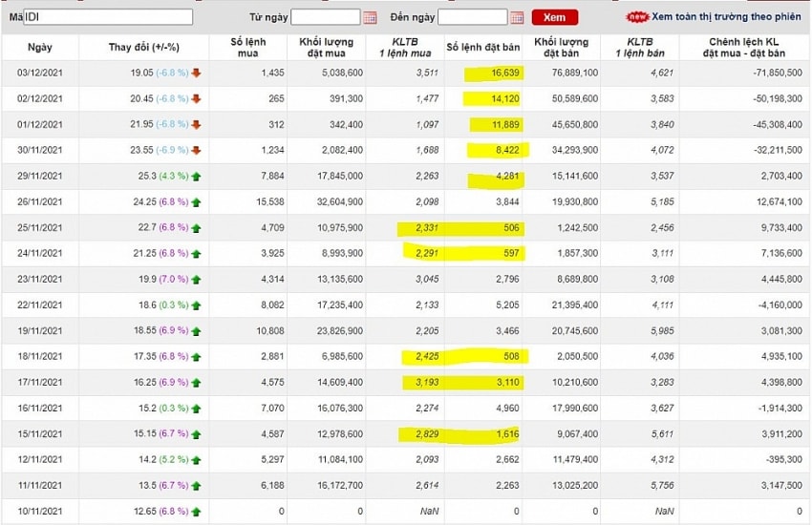Click the green up arrow for 18/11/2021

(x=196, y=357)
